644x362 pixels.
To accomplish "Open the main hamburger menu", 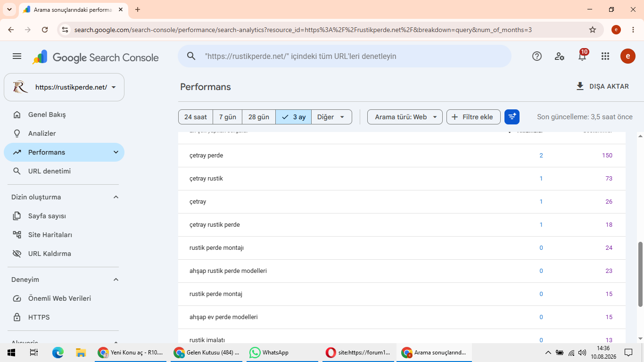I will point(17,57).
